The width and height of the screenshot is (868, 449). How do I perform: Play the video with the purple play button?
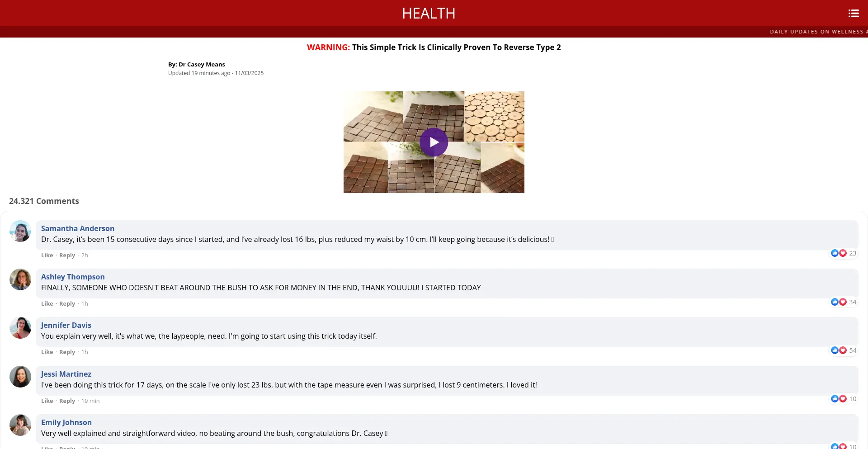[434, 142]
